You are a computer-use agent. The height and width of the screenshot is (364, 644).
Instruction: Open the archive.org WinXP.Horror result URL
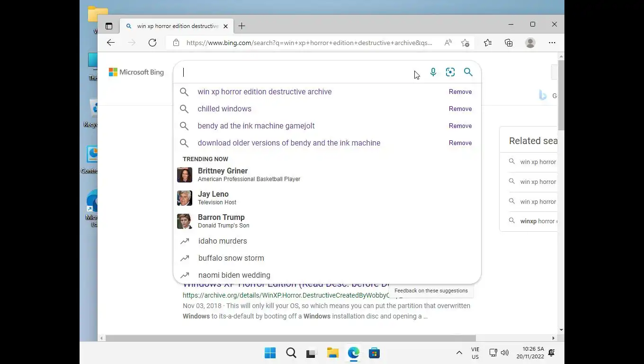pyautogui.click(x=293, y=295)
